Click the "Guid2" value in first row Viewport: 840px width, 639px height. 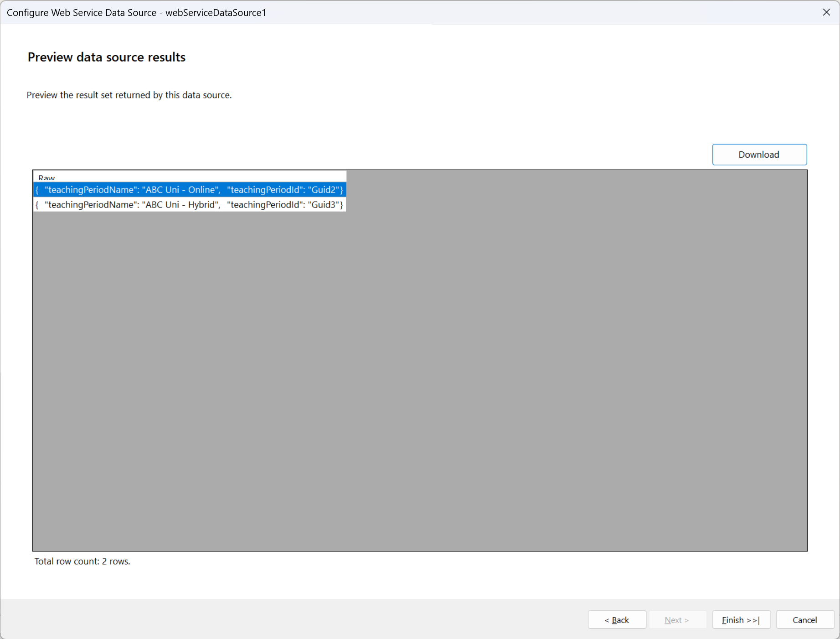coord(325,190)
